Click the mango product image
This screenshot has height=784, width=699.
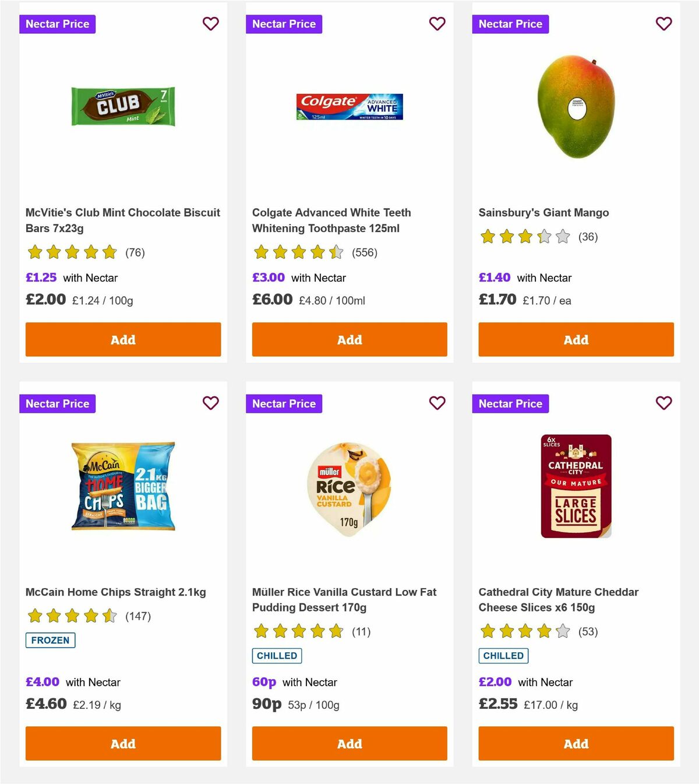576,108
